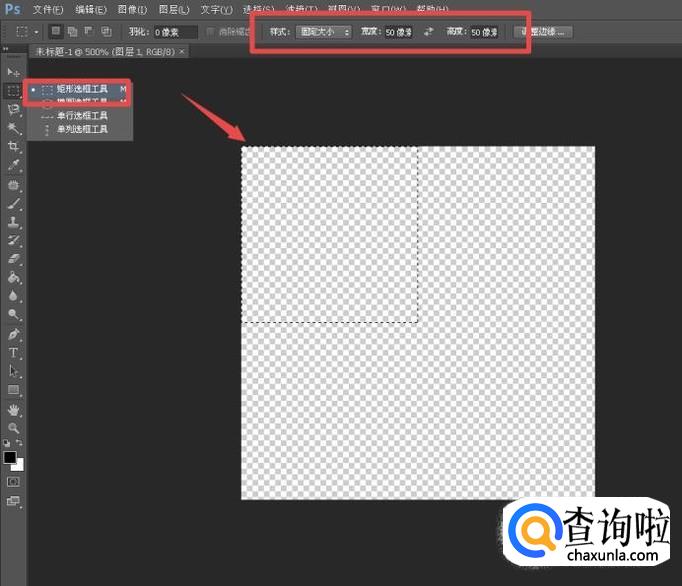Click the feather 0 像素 field
682x586 pixels.
pos(175,32)
